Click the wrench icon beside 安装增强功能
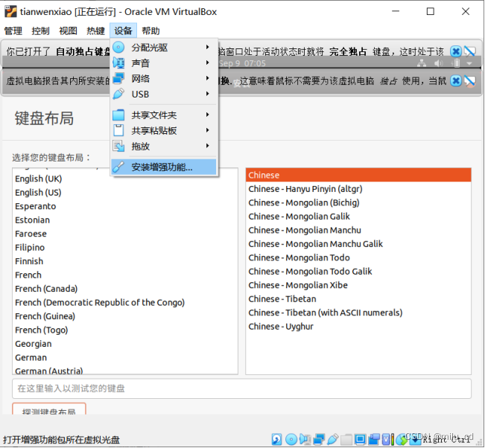The height and width of the screenshot is (448, 485). (118, 167)
